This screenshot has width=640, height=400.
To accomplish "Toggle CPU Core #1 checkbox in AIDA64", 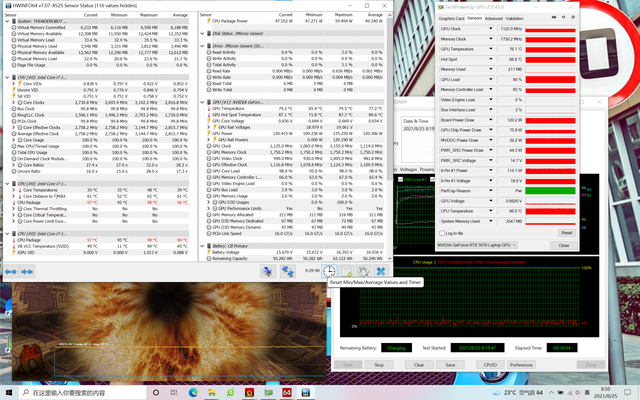I will (400, 180).
